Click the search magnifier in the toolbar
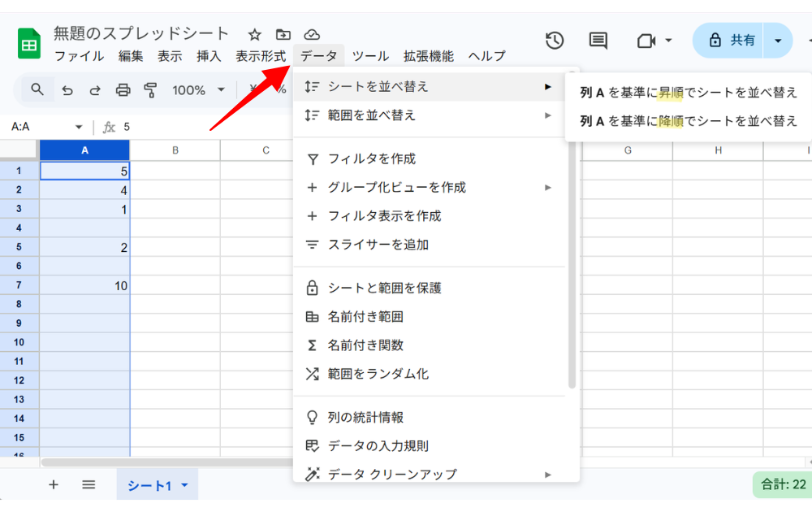The height and width of the screenshot is (512, 812). (x=37, y=89)
